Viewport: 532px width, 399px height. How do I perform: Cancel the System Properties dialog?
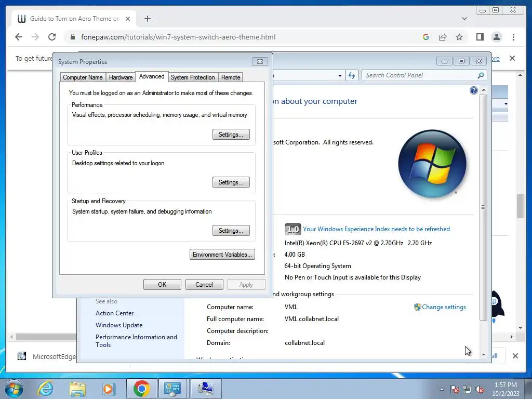(x=204, y=284)
